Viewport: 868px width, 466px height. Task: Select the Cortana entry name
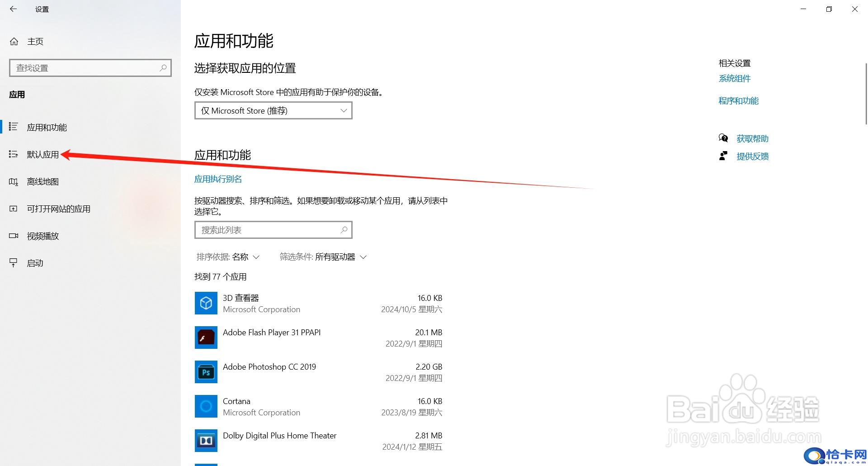tap(236, 401)
